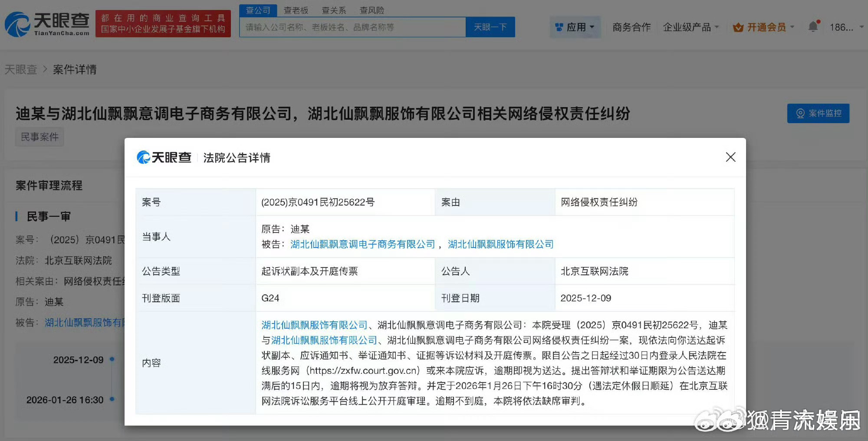This screenshot has width=868, height=441.
Task: Click the 天眼查 logo inside the modal
Action: (x=165, y=158)
